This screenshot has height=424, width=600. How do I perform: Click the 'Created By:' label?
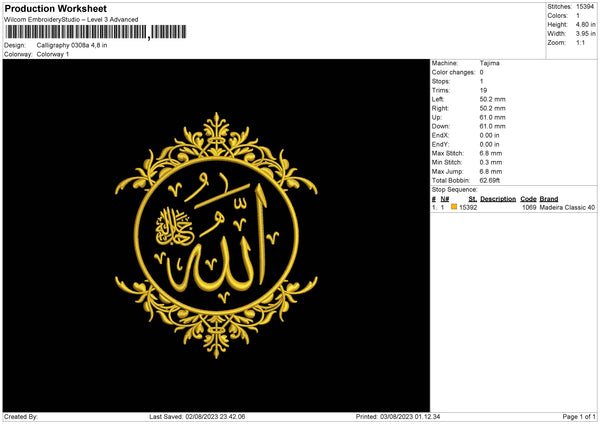(x=21, y=416)
